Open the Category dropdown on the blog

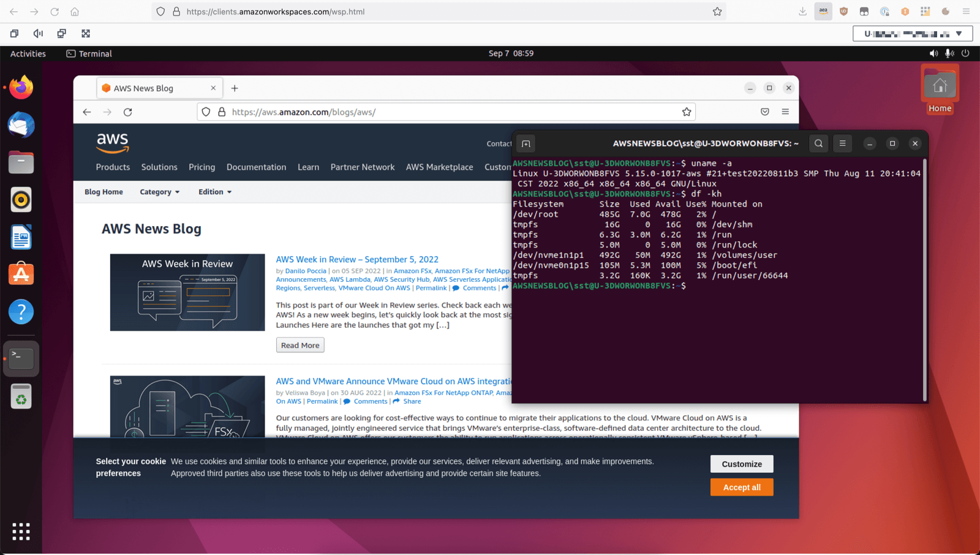point(159,192)
